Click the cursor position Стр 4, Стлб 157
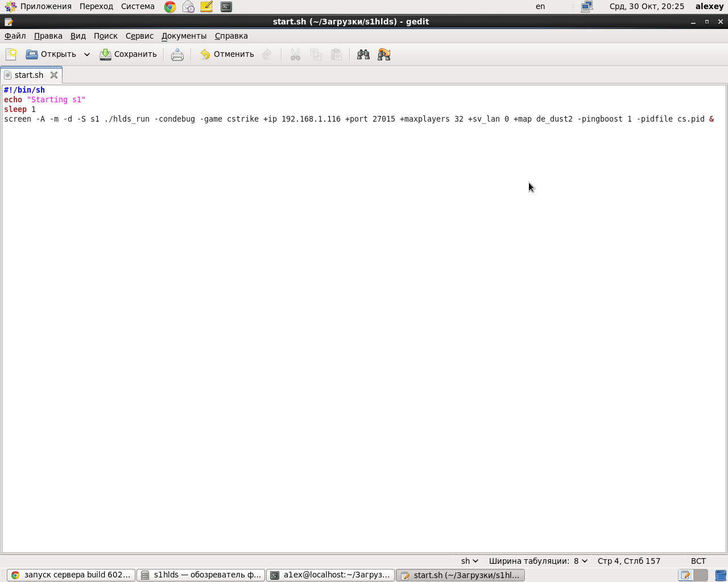Viewport: 728px width, 582px height. pyautogui.click(x=629, y=561)
